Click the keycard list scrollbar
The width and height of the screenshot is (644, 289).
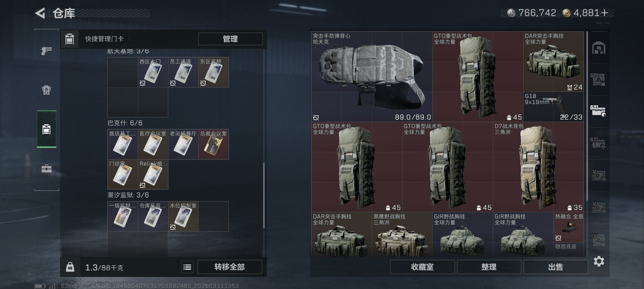tap(264, 195)
